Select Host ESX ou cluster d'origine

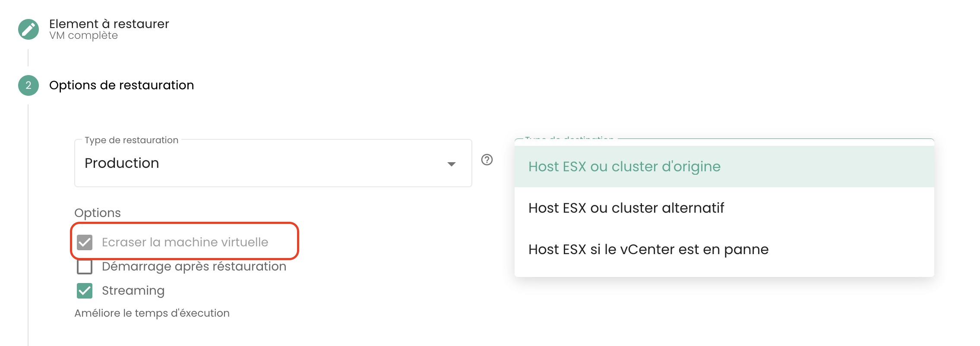click(x=624, y=167)
